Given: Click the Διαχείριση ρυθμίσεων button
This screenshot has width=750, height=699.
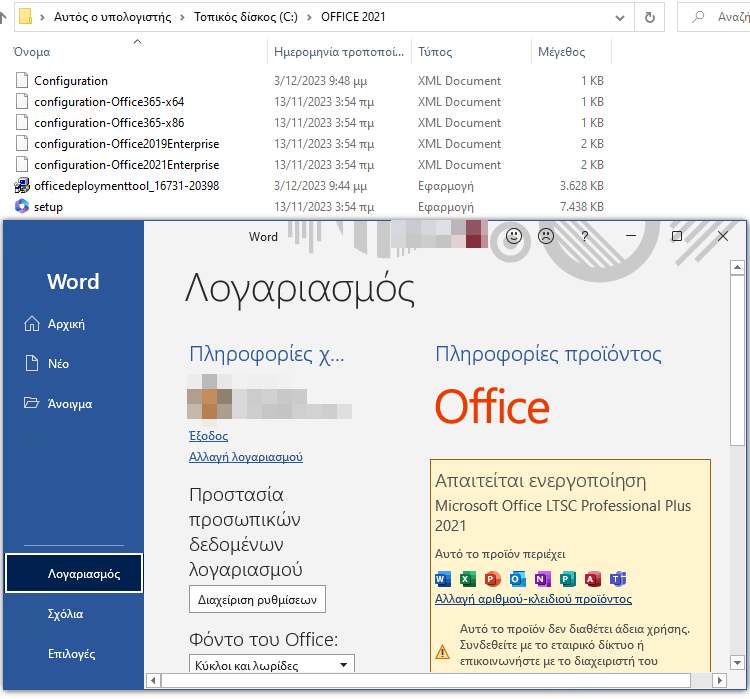Looking at the screenshot, I should point(257,600).
